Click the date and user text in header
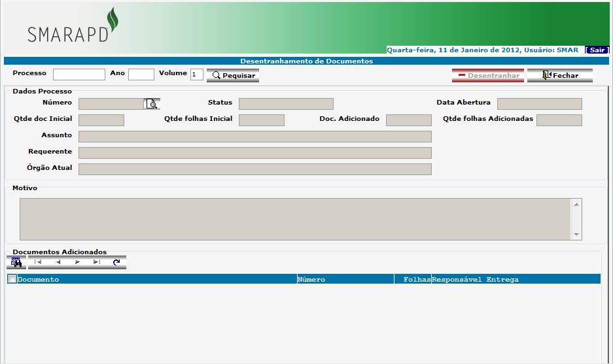Image resolution: width=613 pixels, height=364 pixels. (x=482, y=50)
